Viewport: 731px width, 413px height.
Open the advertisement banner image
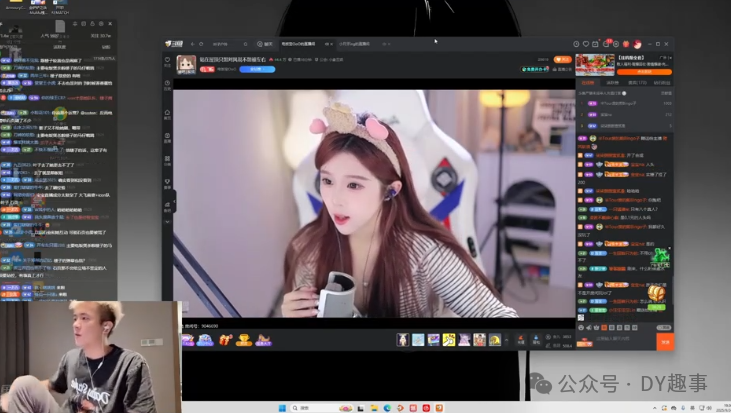[x=595, y=64]
